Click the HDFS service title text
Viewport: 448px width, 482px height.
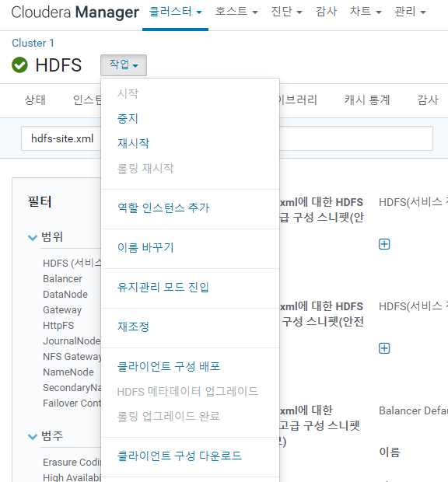point(58,65)
